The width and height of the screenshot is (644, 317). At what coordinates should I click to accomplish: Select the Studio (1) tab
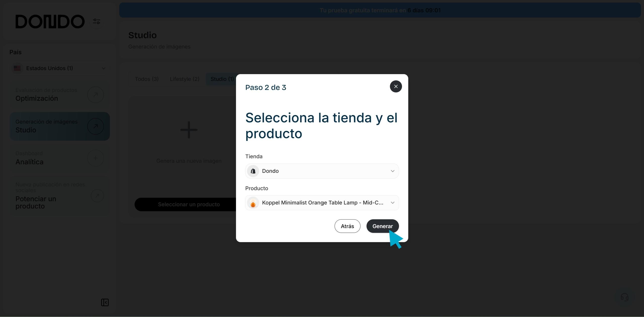(x=222, y=79)
